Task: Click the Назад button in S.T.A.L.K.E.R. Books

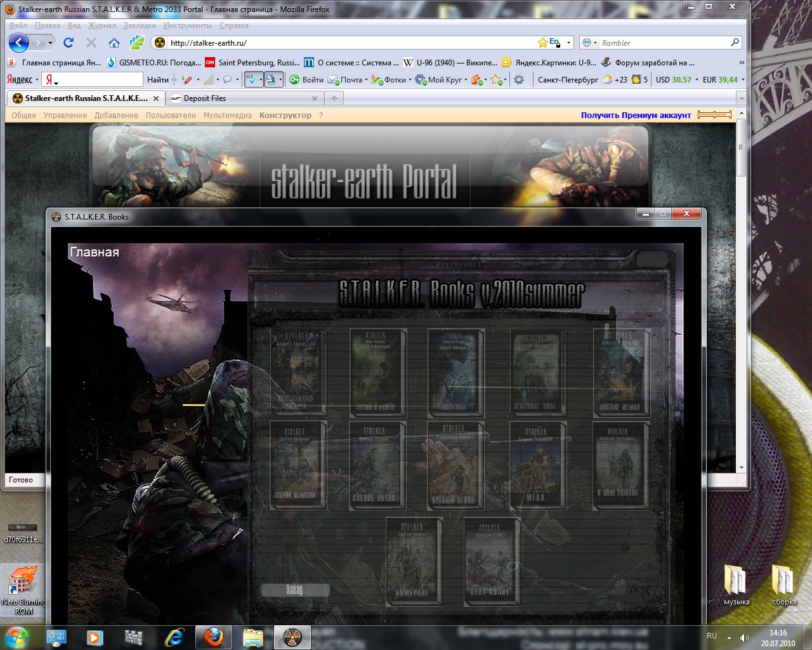Action: tap(295, 590)
